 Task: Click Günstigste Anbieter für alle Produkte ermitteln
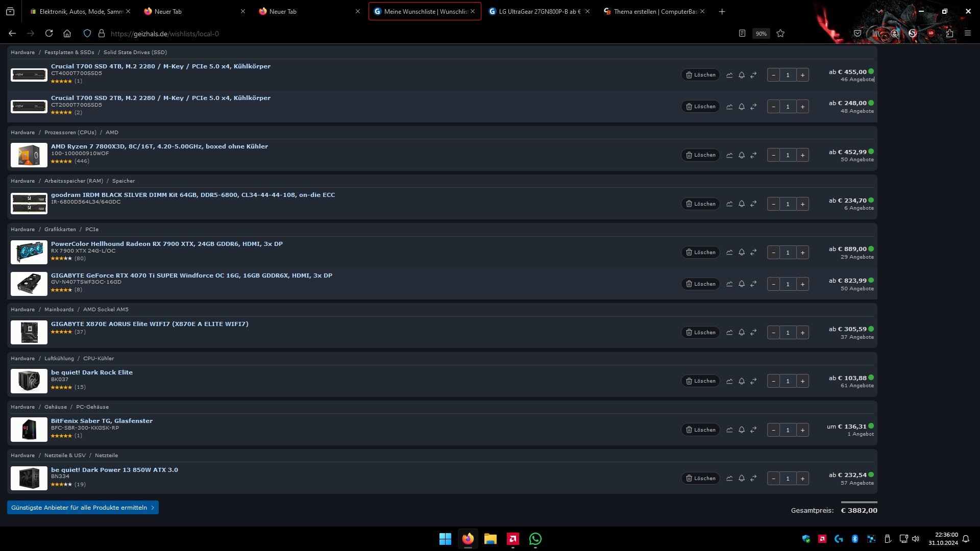(x=83, y=508)
